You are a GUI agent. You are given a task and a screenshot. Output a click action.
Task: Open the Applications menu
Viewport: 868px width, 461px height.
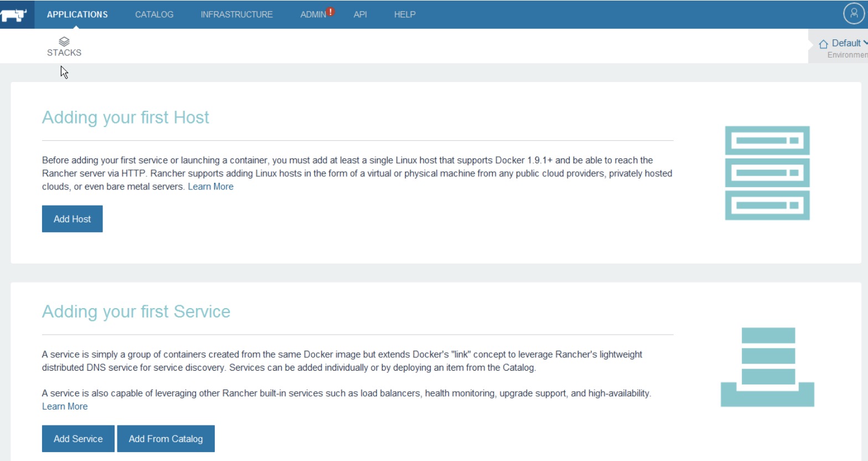click(x=77, y=14)
